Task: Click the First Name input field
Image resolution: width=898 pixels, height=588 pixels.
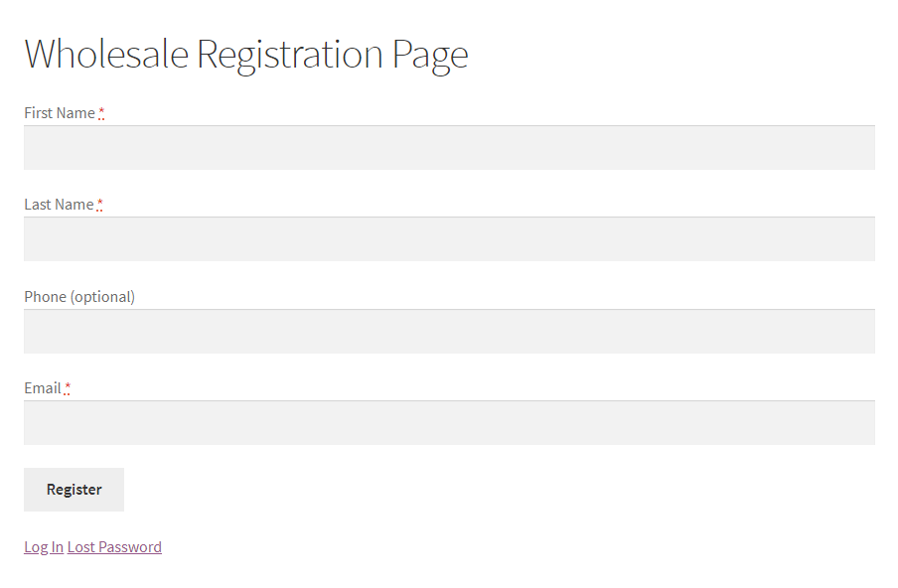Action: coord(449,148)
